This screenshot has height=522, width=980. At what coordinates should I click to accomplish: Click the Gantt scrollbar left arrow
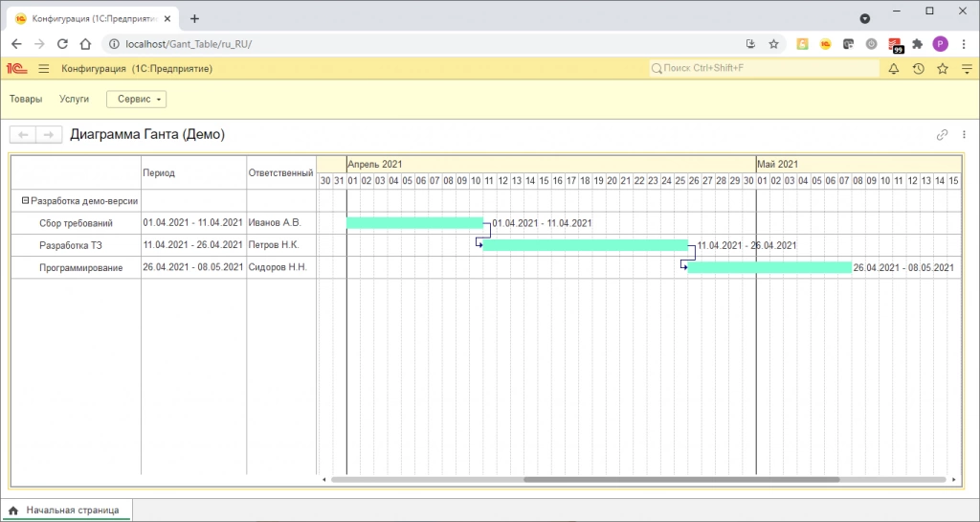coord(323,480)
